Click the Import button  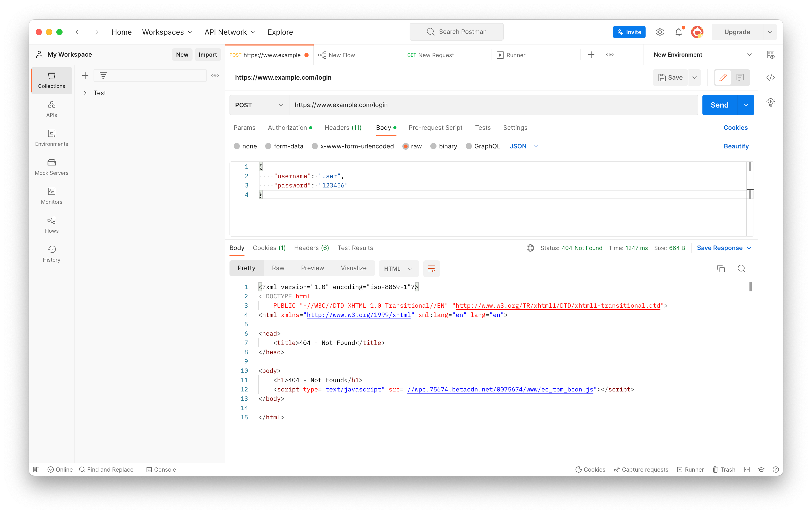point(207,55)
